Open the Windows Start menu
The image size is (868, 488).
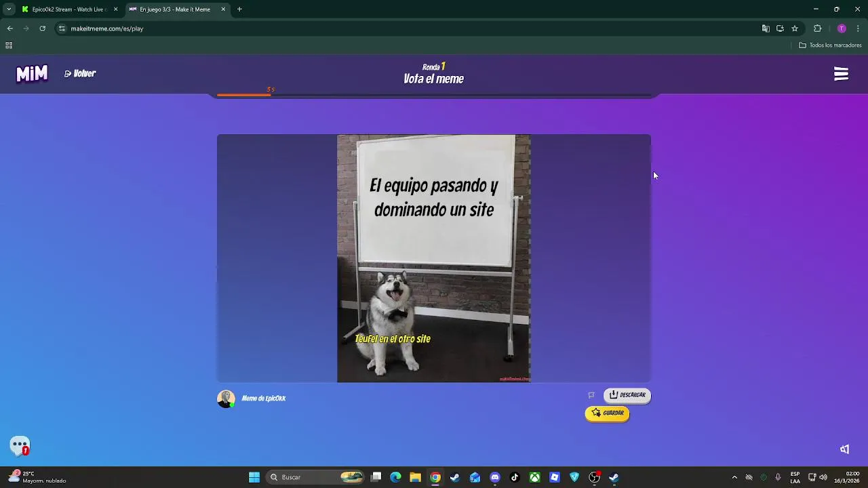[x=254, y=477]
